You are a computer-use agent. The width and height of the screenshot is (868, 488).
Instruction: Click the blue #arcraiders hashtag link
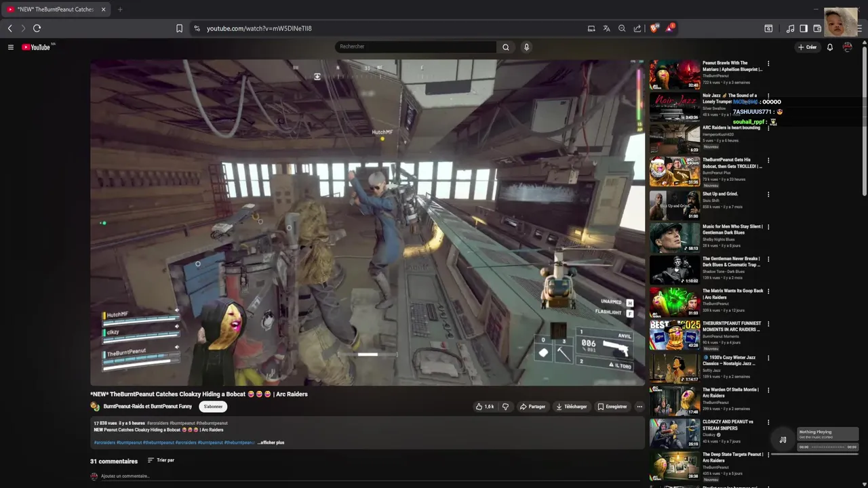[104, 443]
